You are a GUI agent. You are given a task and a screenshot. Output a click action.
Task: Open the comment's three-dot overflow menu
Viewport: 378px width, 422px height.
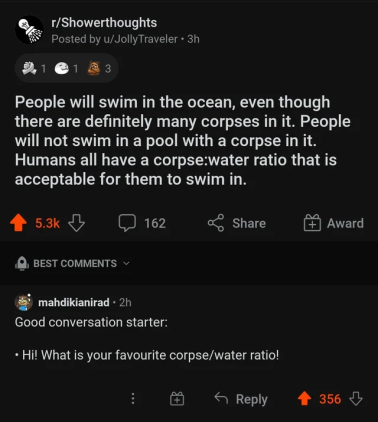pos(133,398)
